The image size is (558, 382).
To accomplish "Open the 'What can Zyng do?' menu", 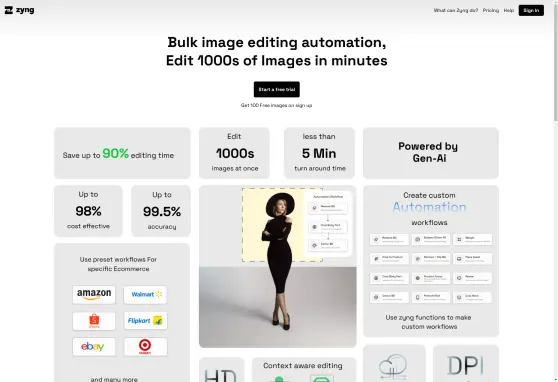I will 456,10.
